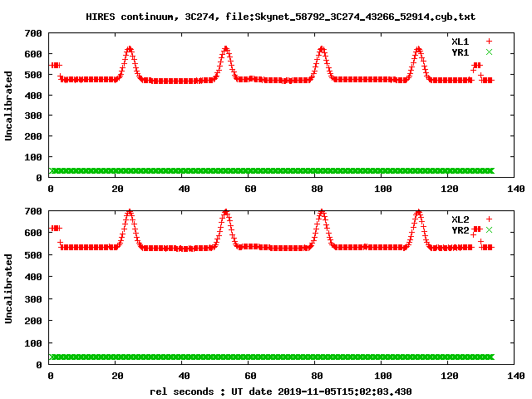Click the XL1 peak near 111 seconds
532x399 pixels.
pyautogui.click(x=418, y=50)
